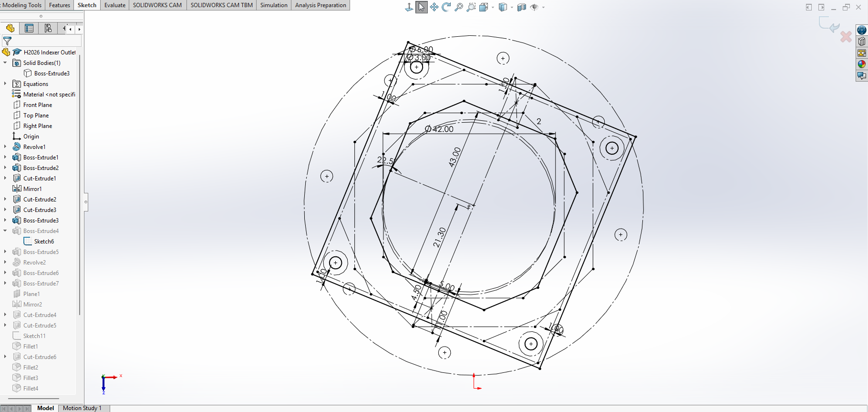Toggle the Section View icon
Screen dimensions: 868x412
[522, 7]
